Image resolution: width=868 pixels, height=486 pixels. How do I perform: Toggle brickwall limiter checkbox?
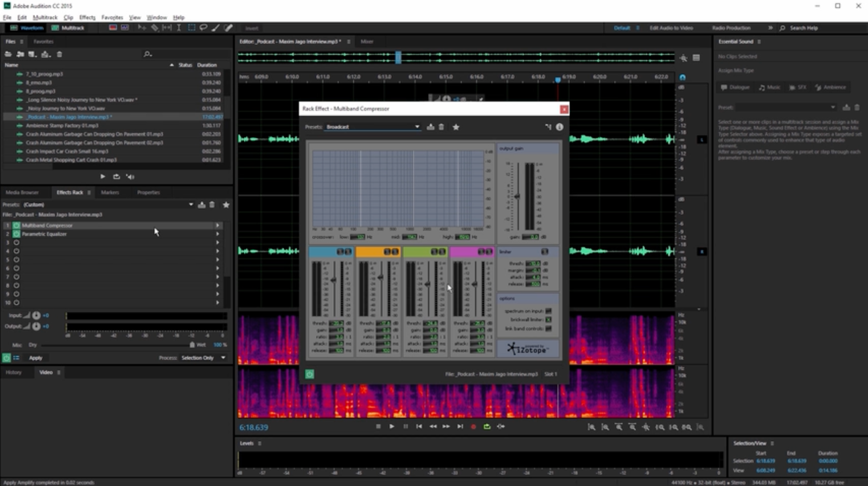coord(548,320)
